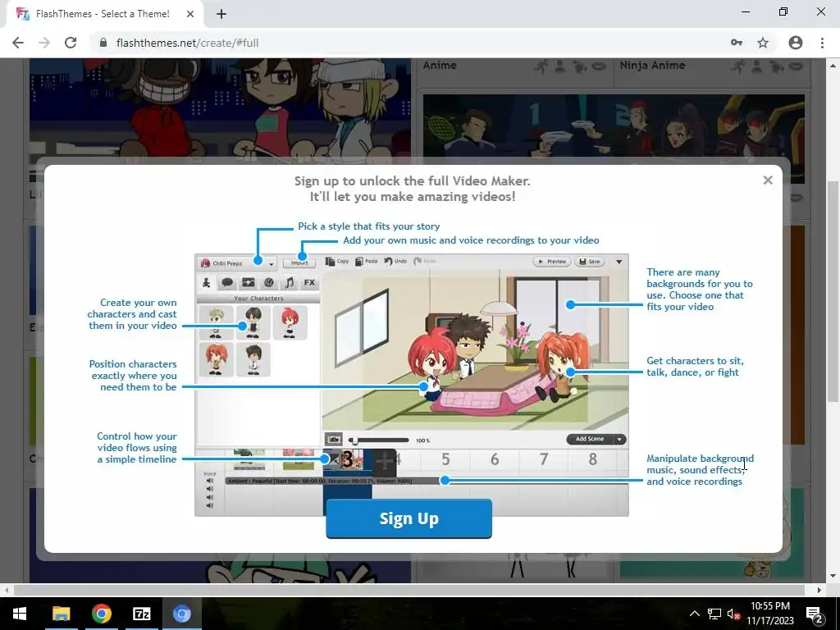Reload the FlashThemes page
Screen dimensions: 840x630
(71, 43)
